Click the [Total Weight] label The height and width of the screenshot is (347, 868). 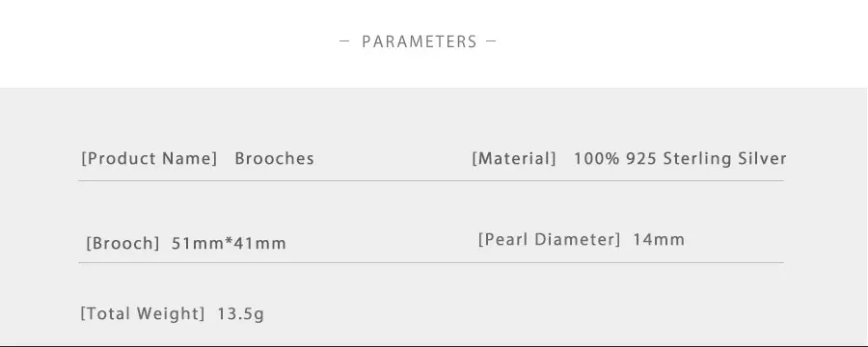click(x=143, y=314)
